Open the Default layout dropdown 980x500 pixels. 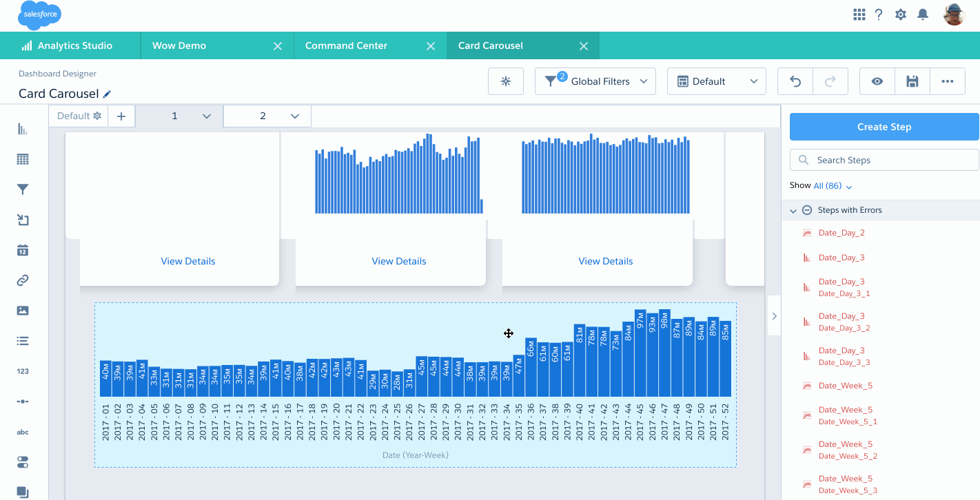point(716,81)
